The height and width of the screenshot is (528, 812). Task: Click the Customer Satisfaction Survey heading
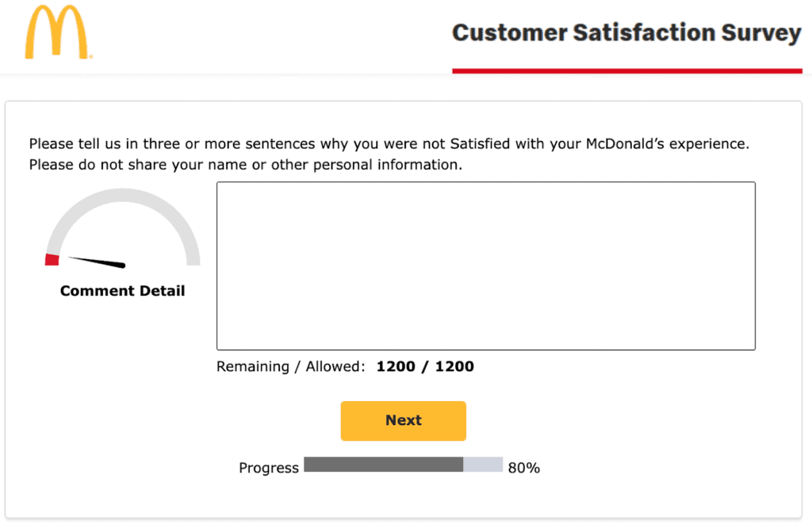tap(626, 33)
